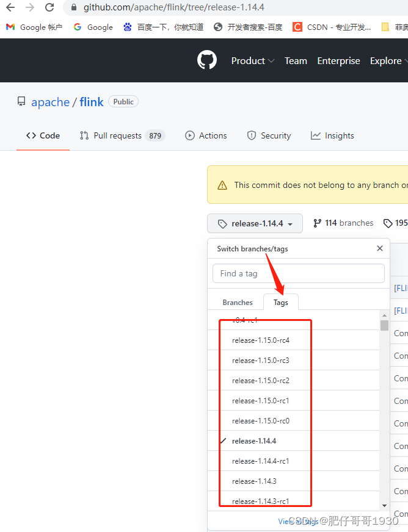Open the release-1.14.4 branch selector dropdown
This screenshot has width=408, height=532.
(x=255, y=223)
